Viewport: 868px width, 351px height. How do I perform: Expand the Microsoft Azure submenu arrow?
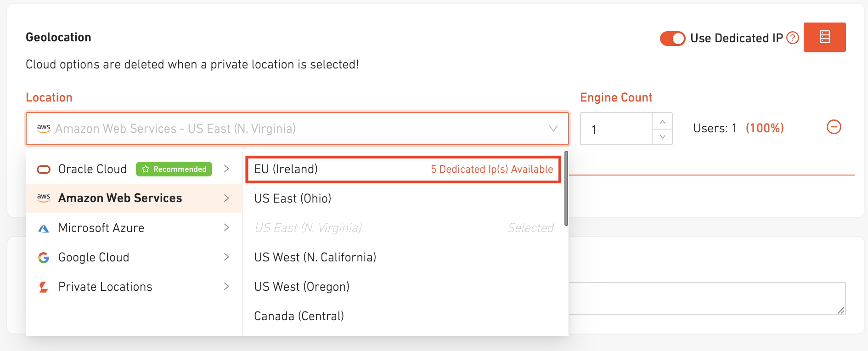pos(226,228)
